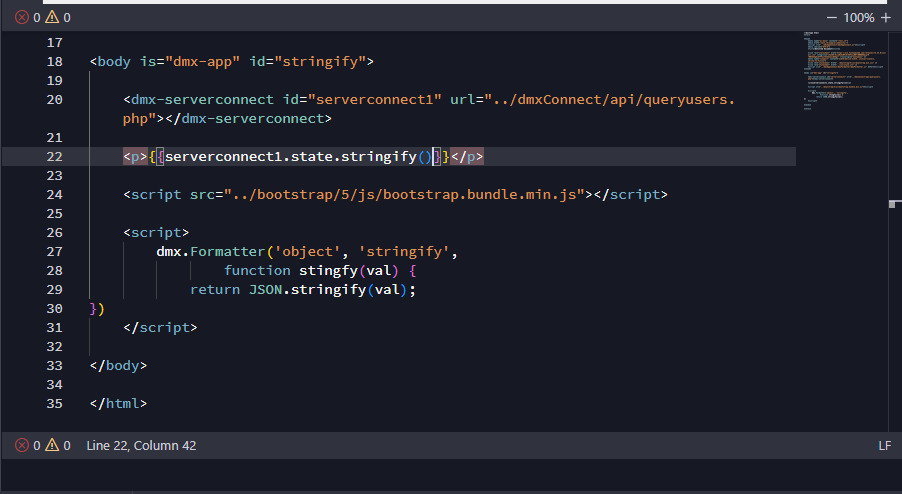Click the closing </body> tag

coord(119,365)
